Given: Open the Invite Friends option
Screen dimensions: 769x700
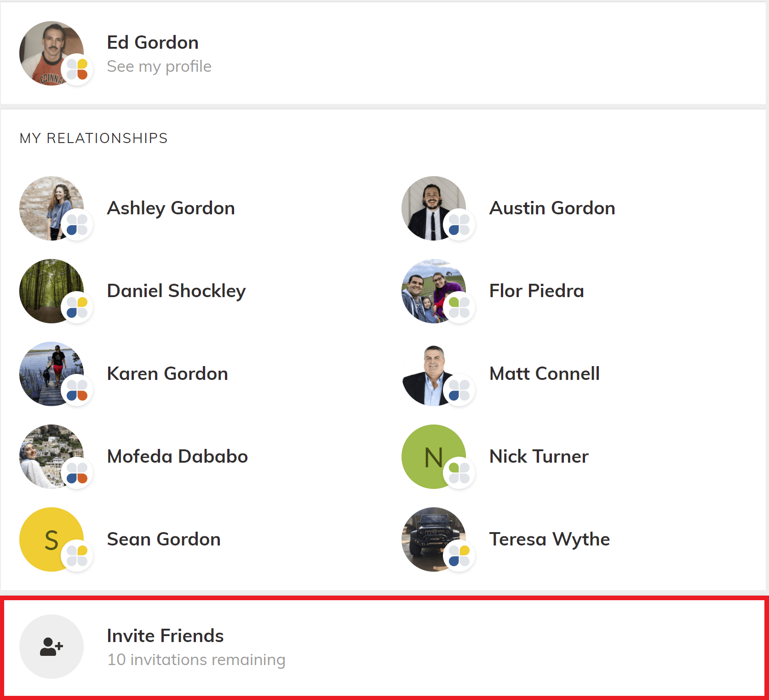Looking at the screenshot, I should [x=165, y=636].
